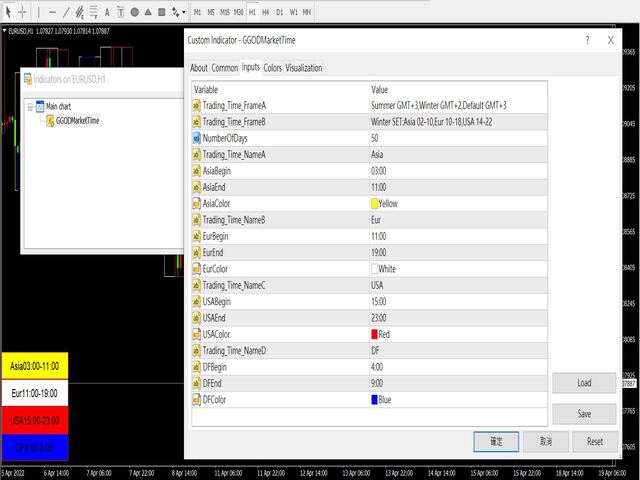Click the NumberOfDays integer type icon
Screen dimensions: 640x480
197,138
